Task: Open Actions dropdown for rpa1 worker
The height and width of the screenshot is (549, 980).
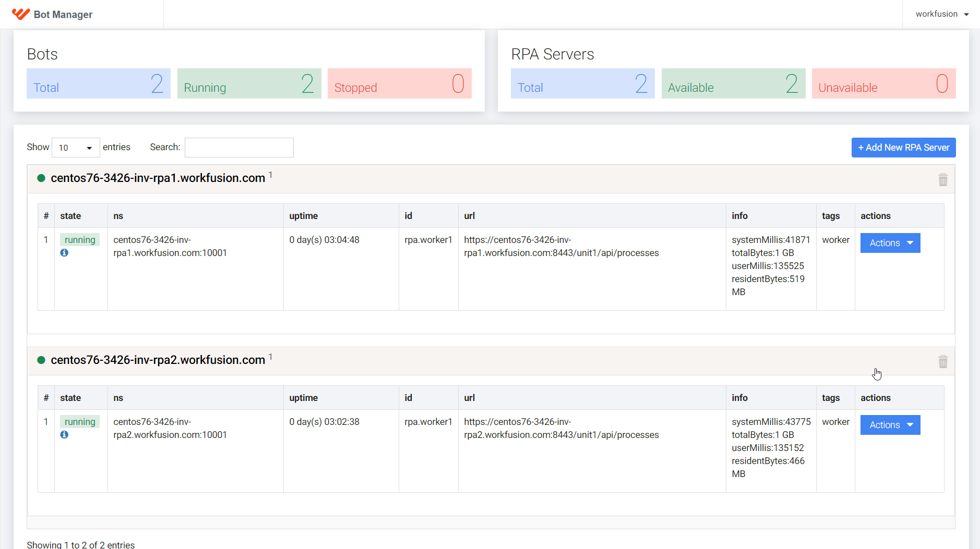Action: 890,243
